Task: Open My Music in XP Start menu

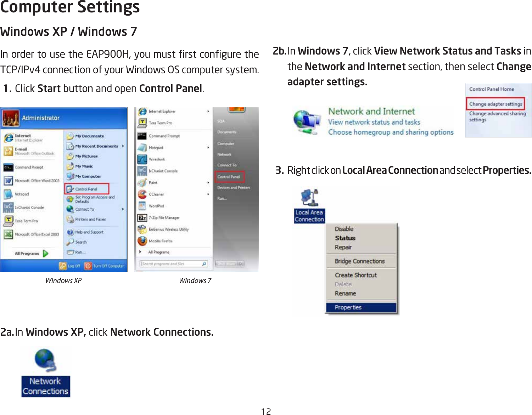Action: coord(80,166)
